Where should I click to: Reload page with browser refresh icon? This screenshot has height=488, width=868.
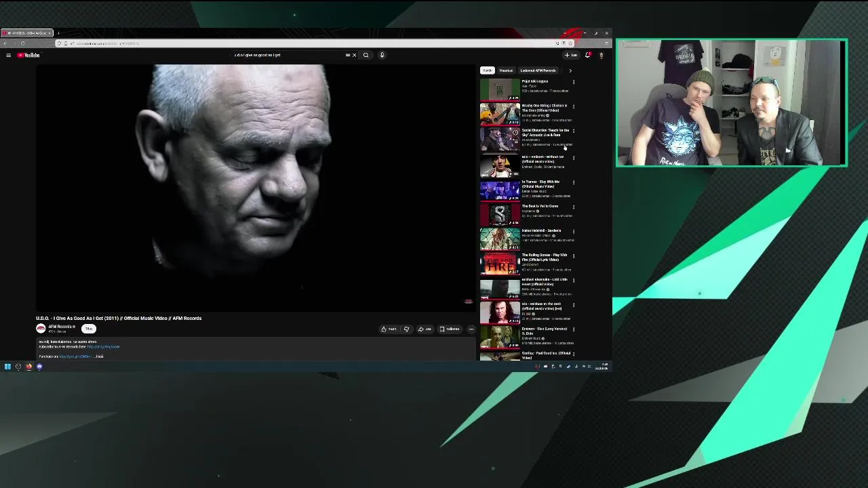point(22,43)
